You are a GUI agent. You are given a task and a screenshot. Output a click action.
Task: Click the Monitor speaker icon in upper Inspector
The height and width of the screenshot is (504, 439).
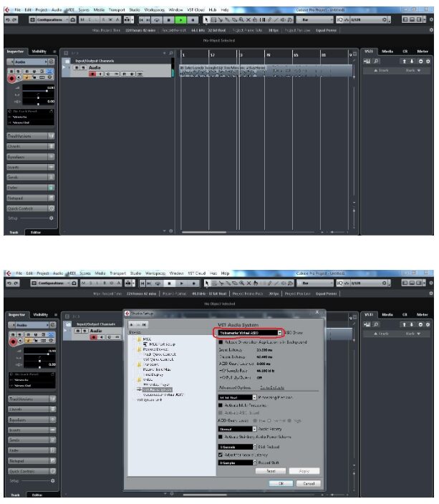[x=20, y=79]
